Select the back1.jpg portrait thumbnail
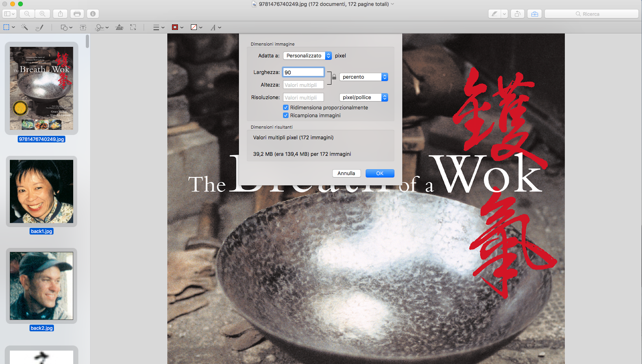The width and height of the screenshot is (642, 364). point(41,191)
